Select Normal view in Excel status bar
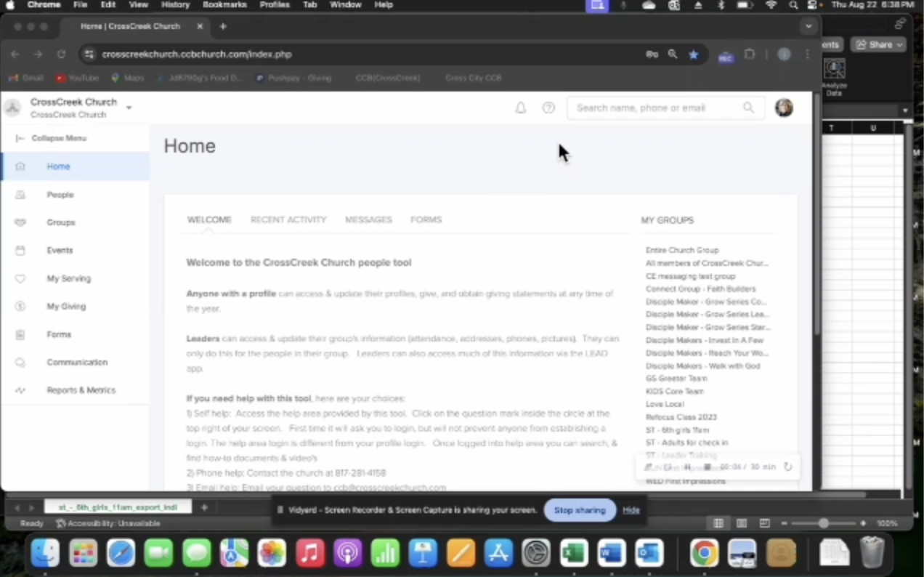The image size is (924, 577). [718, 523]
